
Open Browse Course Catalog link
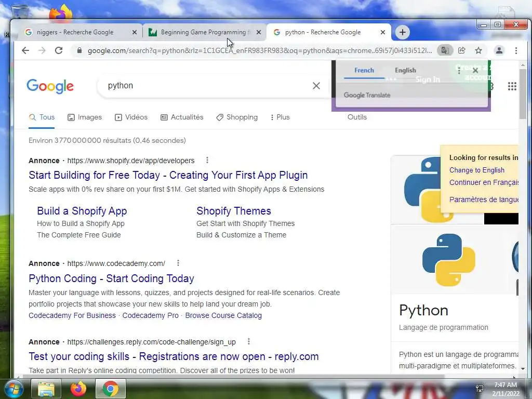pyautogui.click(x=223, y=315)
